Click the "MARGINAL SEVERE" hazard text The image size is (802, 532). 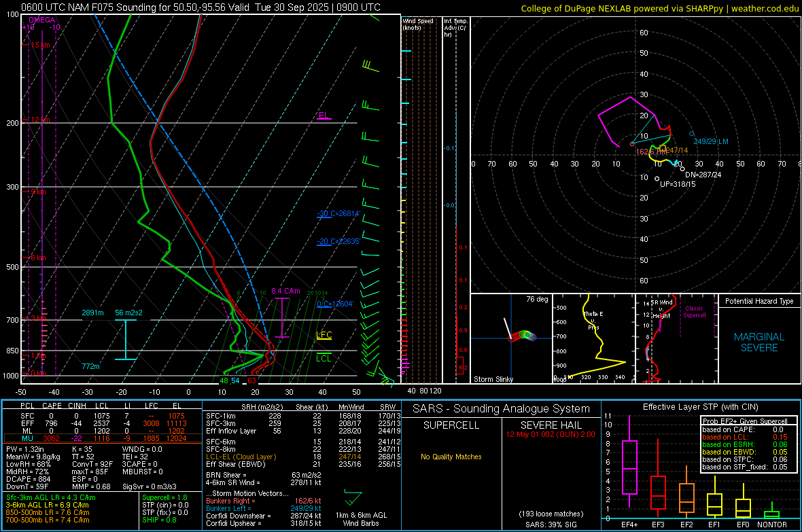pos(759,342)
